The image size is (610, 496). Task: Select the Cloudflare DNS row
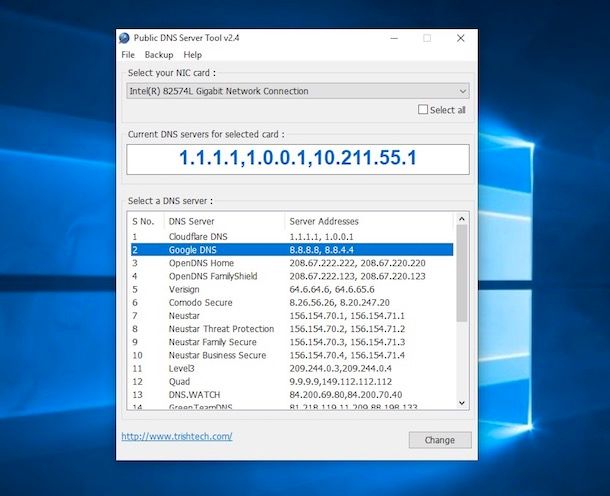point(292,237)
